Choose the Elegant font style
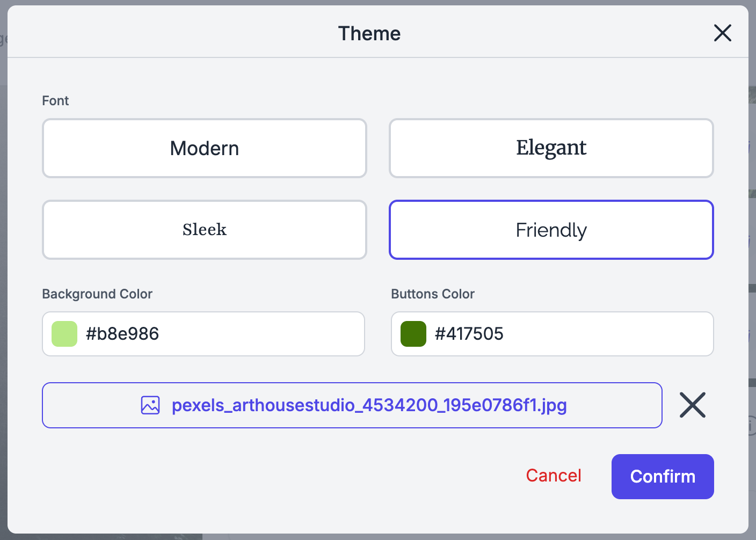Viewport: 756px width, 540px height. coord(551,148)
